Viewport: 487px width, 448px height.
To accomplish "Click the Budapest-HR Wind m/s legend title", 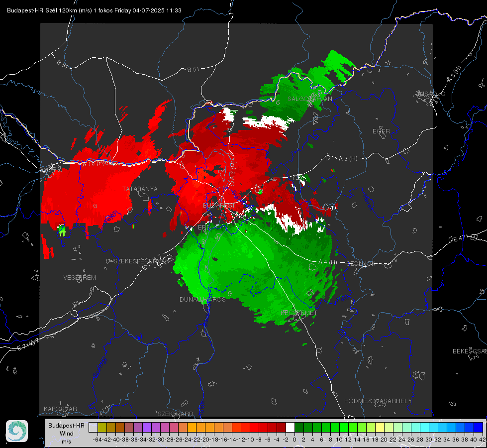I will tap(67, 434).
